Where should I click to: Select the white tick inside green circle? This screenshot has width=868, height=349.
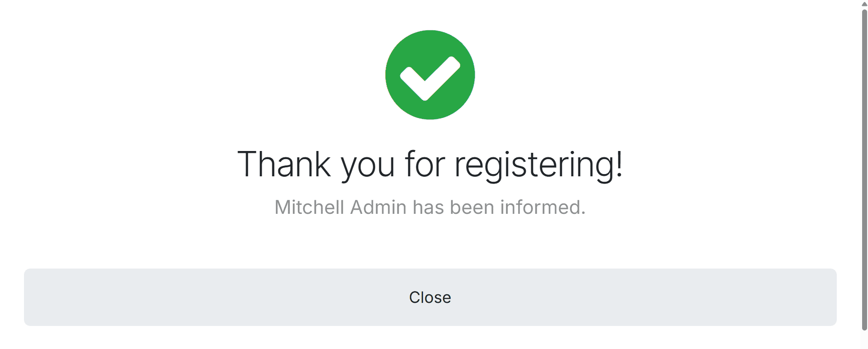430,78
